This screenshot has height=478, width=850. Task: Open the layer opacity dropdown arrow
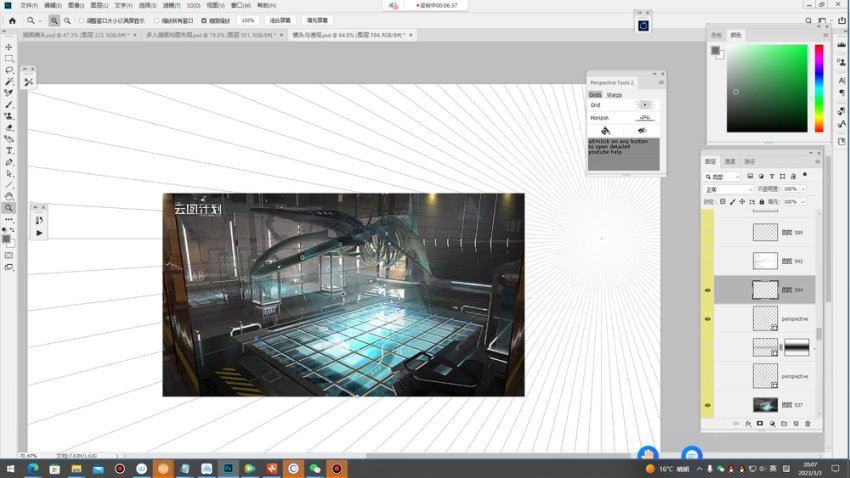803,189
